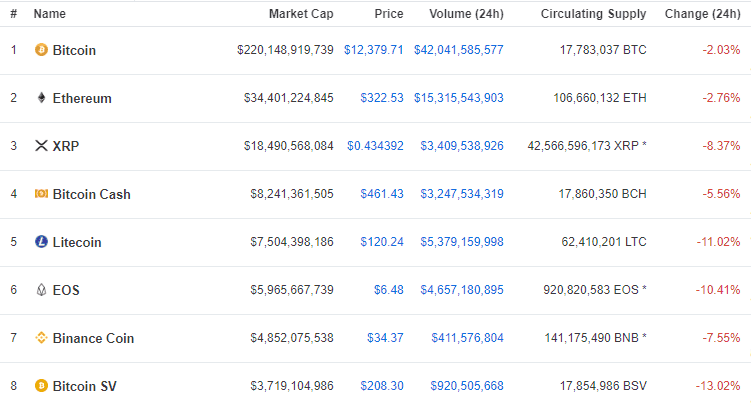Image resolution: width=751 pixels, height=410 pixels.
Task: Open the Binance Coin name link
Action: coord(93,338)
